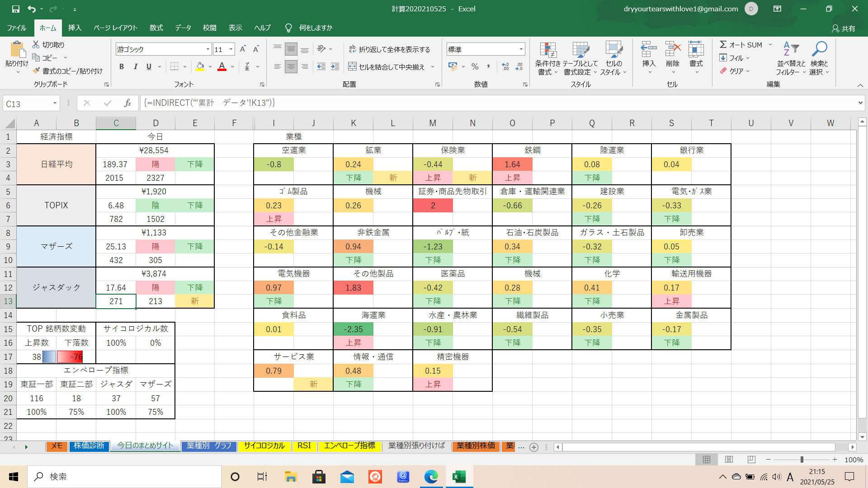
Task: Click the zoom slider handle
Action: 802,460
